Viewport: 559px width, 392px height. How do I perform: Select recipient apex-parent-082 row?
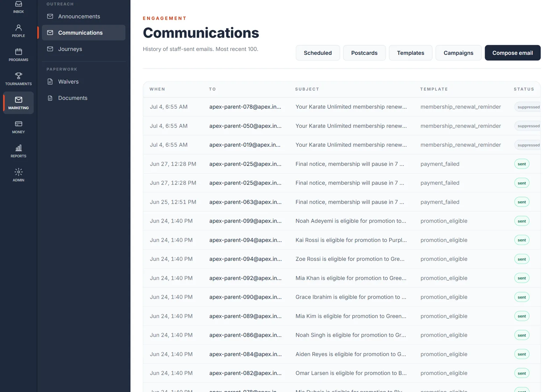tap(245, 373)
